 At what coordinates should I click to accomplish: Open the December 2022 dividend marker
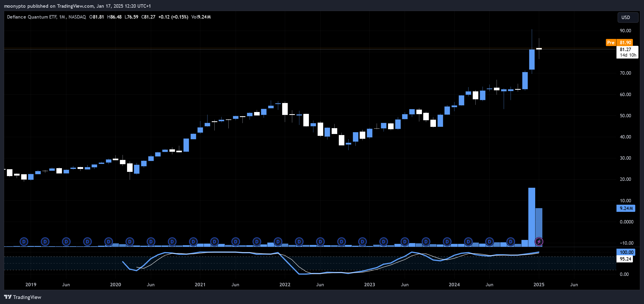point(362,242)
